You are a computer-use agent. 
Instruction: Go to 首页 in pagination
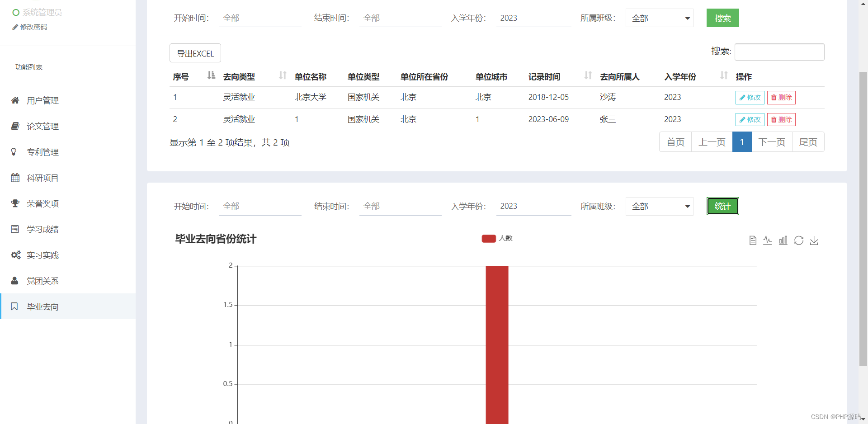pyautogui.click(x=675, y=142)
